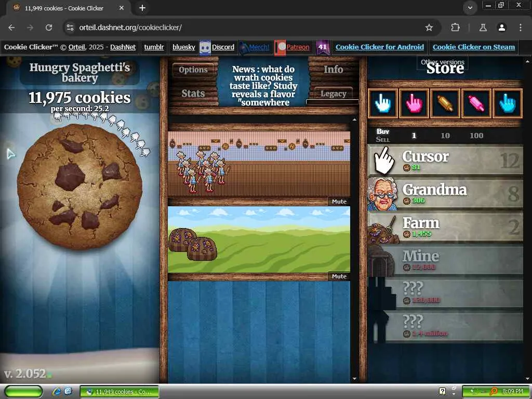Viewport: 532px width, 399px height.
Task: Open the green Start button
Action: [23, 391]
